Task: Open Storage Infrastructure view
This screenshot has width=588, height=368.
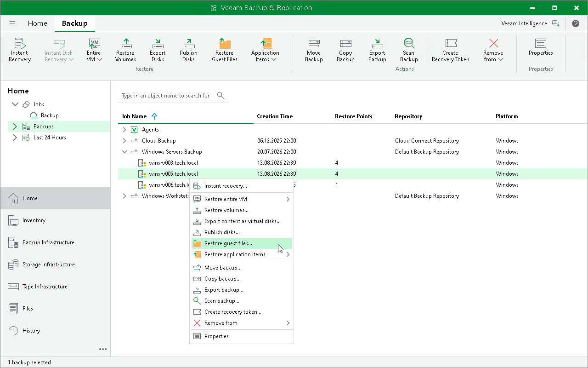Action: tap(55, 264)
